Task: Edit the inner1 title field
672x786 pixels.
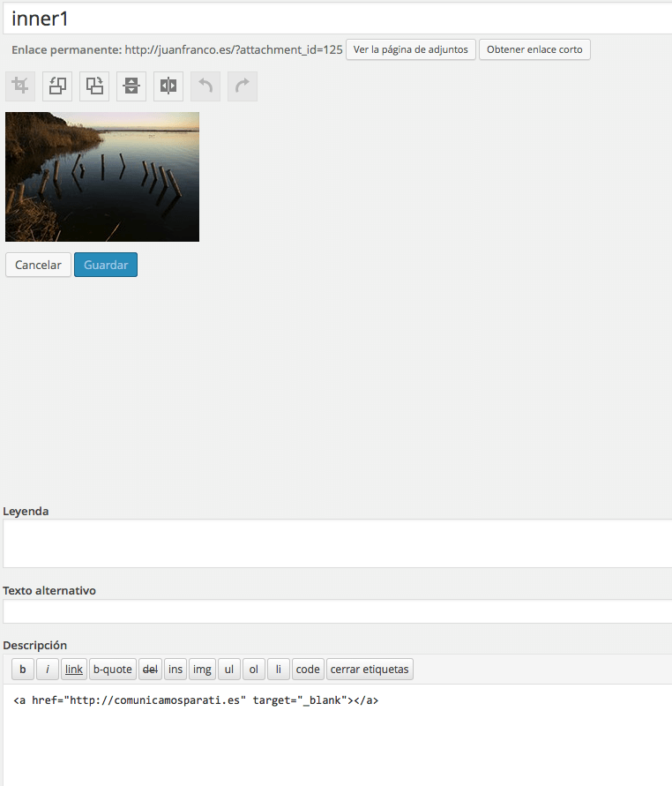Action: [x=337, y=19]
